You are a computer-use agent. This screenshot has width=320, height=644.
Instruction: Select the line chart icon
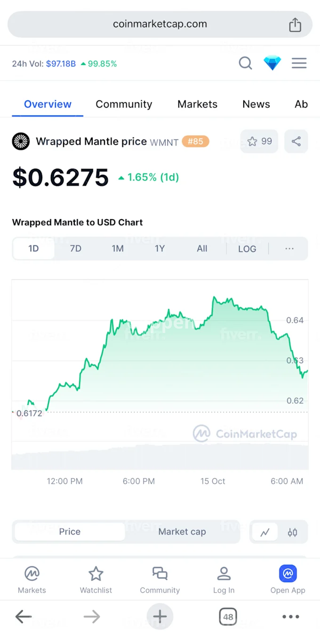[265, 532]
